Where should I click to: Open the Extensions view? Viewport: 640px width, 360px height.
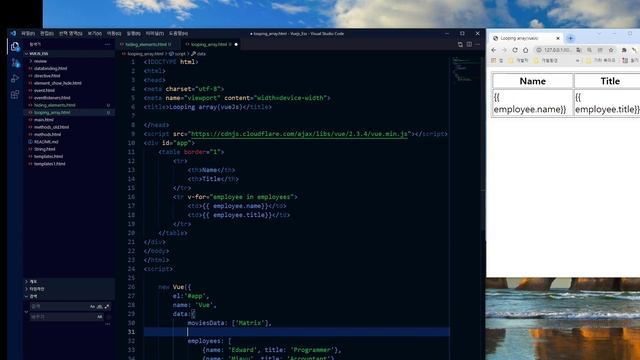15,95
